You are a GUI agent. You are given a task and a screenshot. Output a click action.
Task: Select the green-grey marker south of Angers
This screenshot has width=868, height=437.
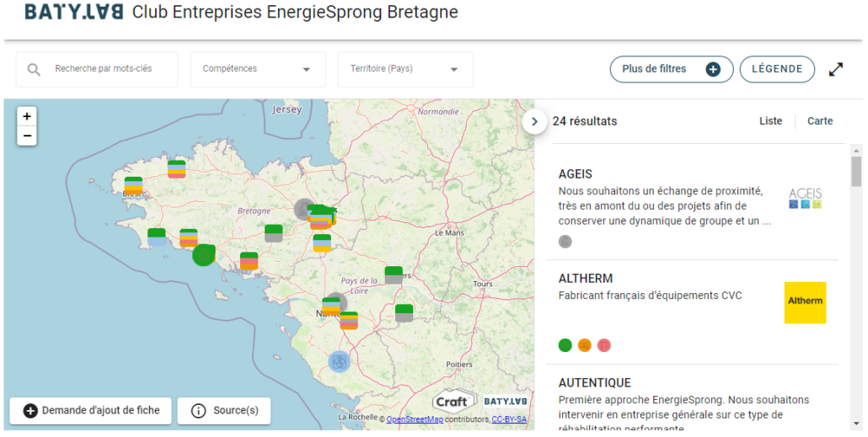[405, 313]
